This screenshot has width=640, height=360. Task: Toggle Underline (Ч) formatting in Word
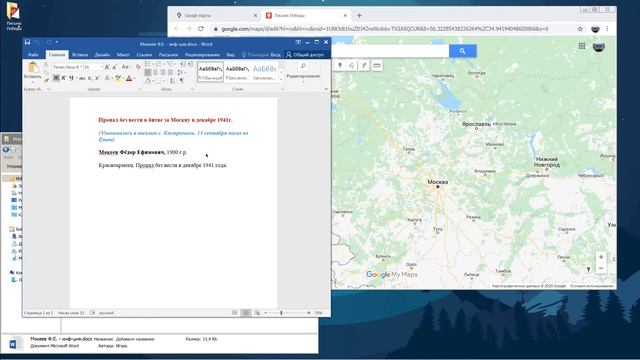point(71,78)
